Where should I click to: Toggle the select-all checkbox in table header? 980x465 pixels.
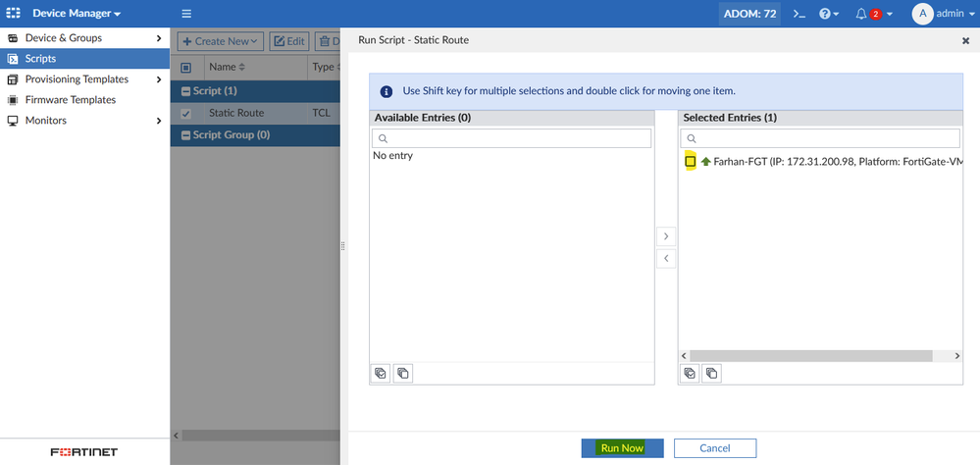click(185, 68)
